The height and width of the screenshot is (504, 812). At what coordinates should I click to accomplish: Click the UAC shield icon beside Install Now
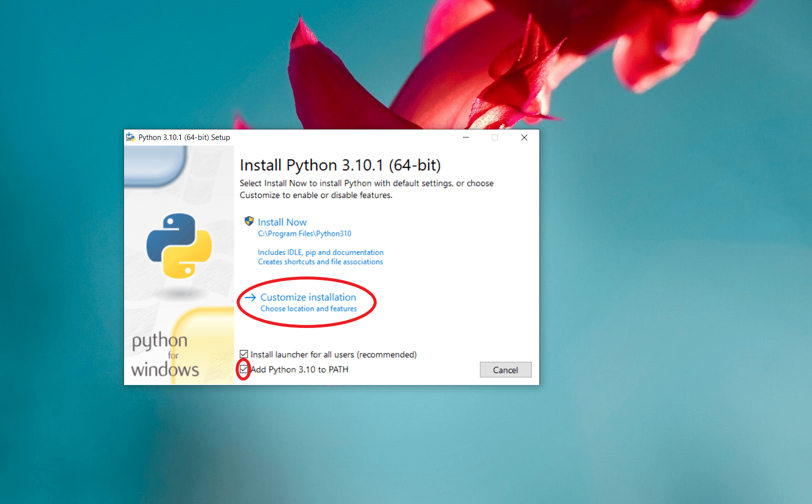coord(249,221)
